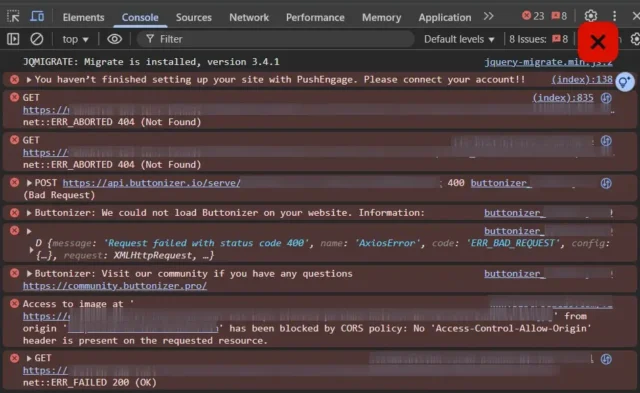Open the Default levels dropdown
Image resolution: width=640 pixels, height=393 pixels.
[459, 39]
